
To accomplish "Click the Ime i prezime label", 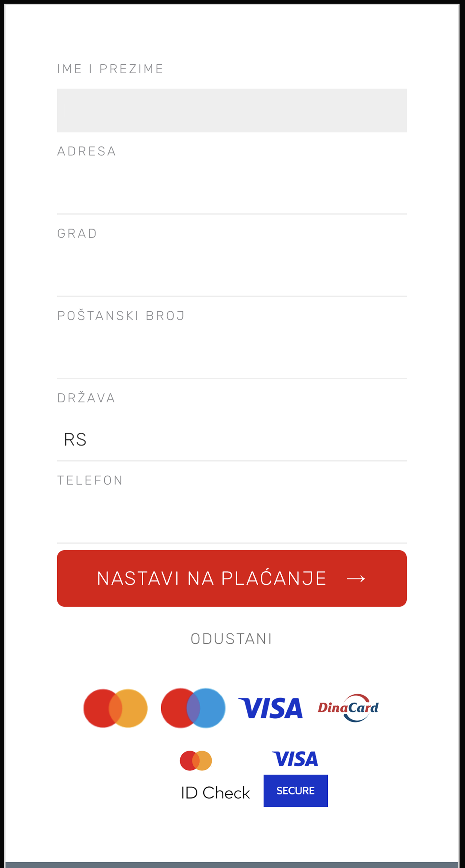I will tap(110, 69).
